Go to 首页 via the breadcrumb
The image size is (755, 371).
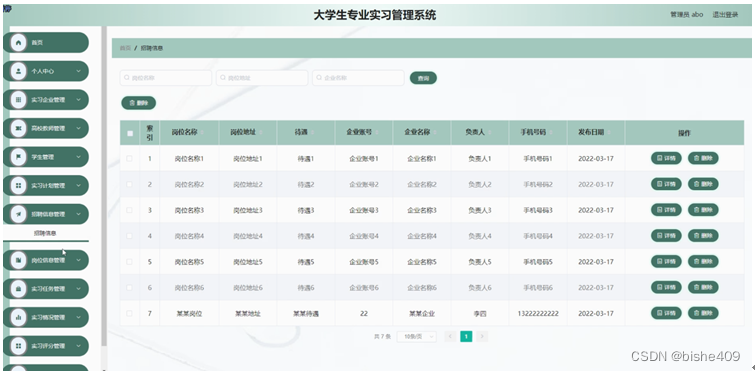[x=125, y=48]
